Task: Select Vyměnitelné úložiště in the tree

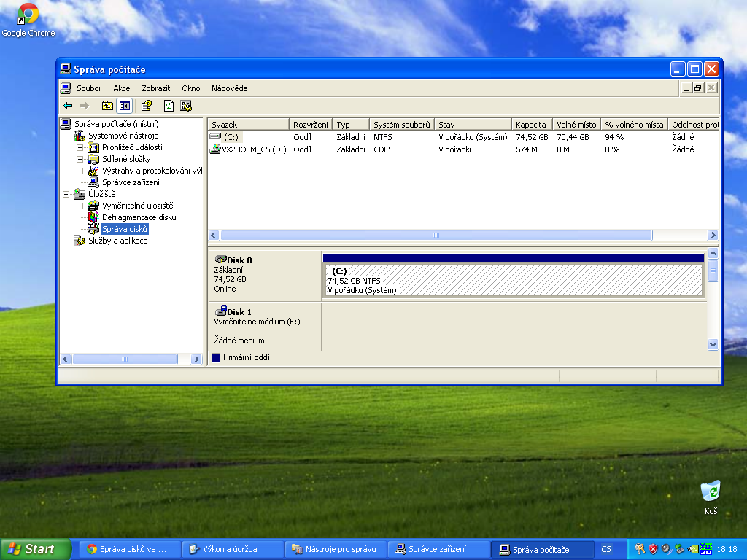Action: click(x=138, y=206)
